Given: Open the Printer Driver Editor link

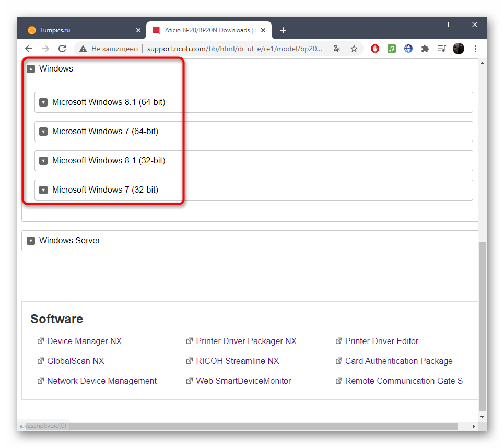Looking at the screenshot, I should coord(382,341).
